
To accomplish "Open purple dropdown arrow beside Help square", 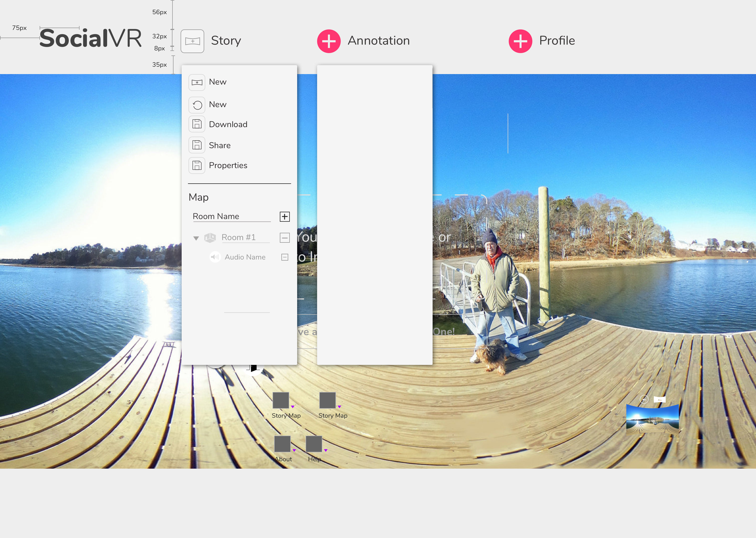I will (326, 451).
